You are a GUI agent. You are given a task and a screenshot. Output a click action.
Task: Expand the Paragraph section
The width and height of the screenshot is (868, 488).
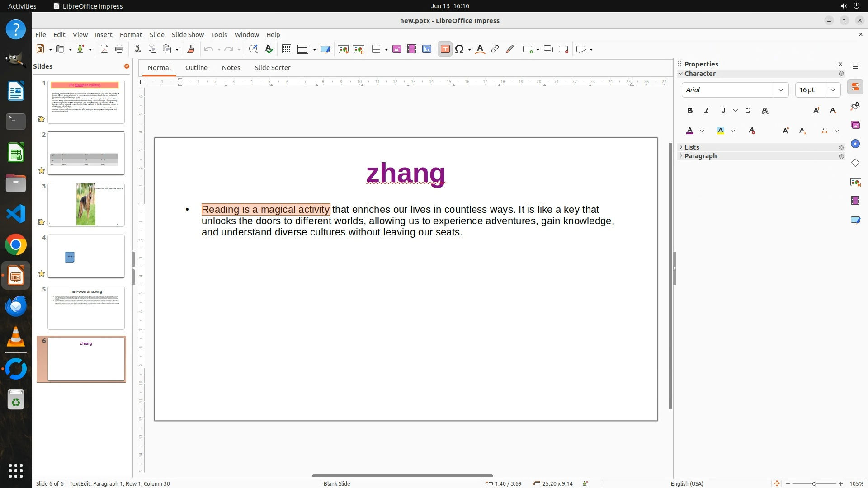coord(700,156)
